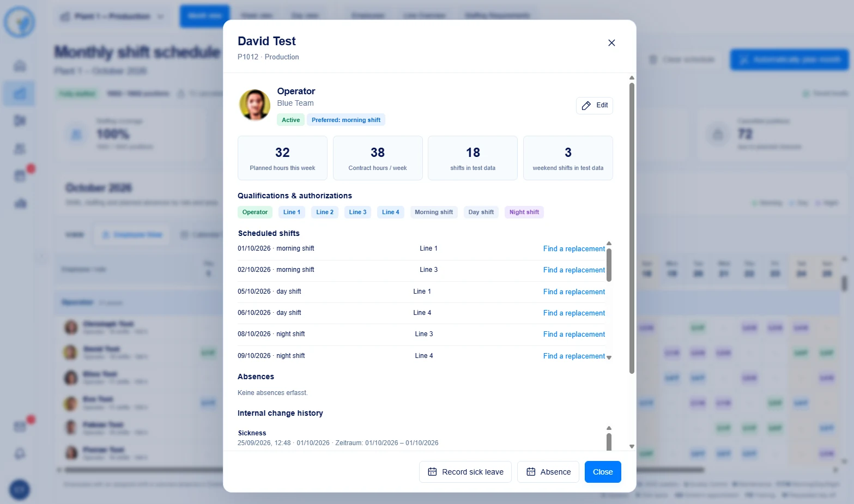
Task: Click the Day shift authorization tag
Action: (481, 212)
